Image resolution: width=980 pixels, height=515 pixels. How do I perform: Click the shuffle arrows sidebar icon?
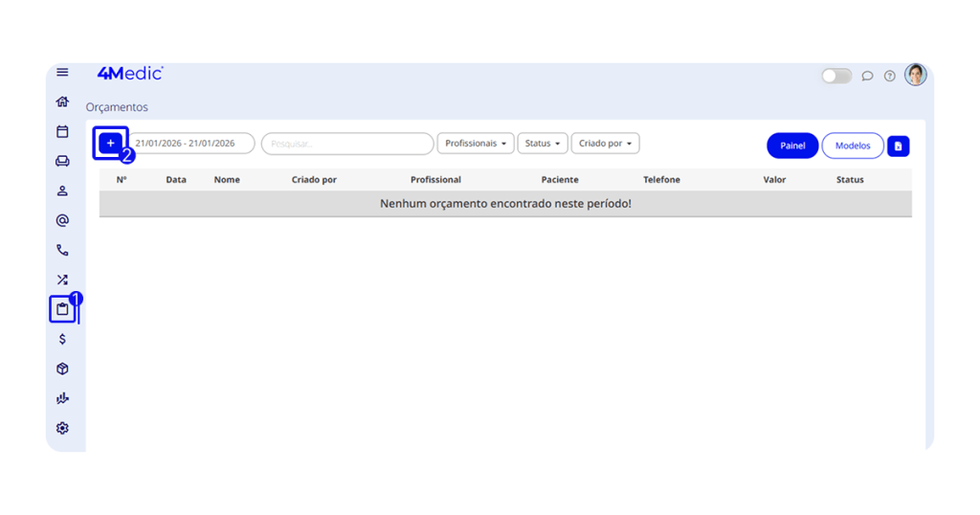tap(62, 280)
